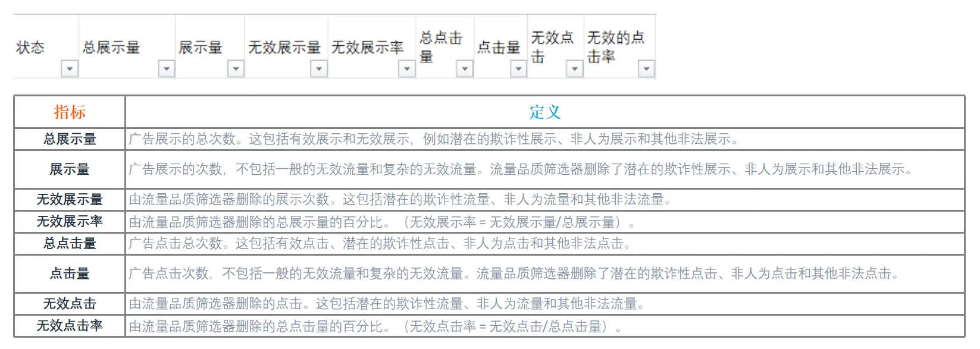
Task: Select the 无效点击 column header text
Action: pyautogui.click(x=552, y=47)
